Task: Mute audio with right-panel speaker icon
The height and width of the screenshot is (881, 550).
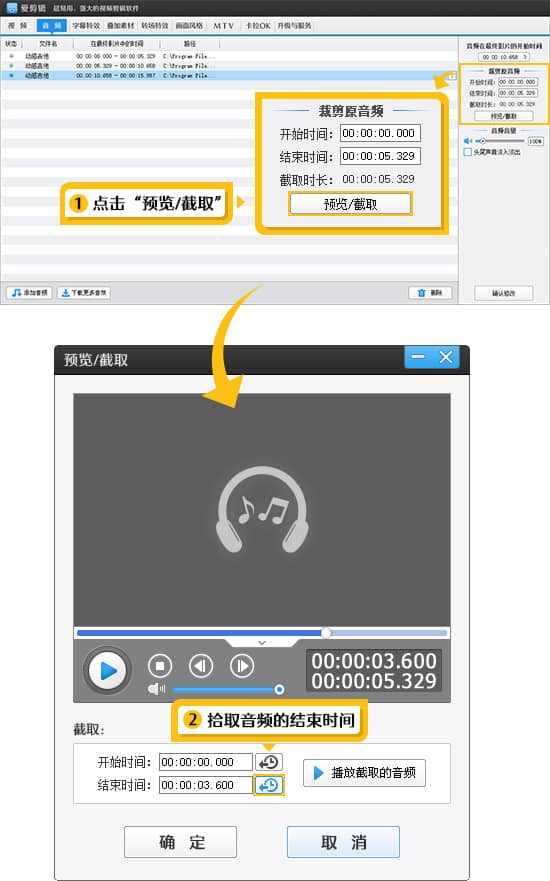Action: click(x=467, y=141)
